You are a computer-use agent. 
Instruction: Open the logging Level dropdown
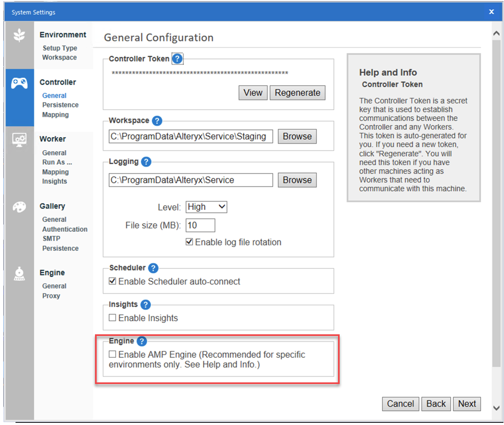(206, 206)
